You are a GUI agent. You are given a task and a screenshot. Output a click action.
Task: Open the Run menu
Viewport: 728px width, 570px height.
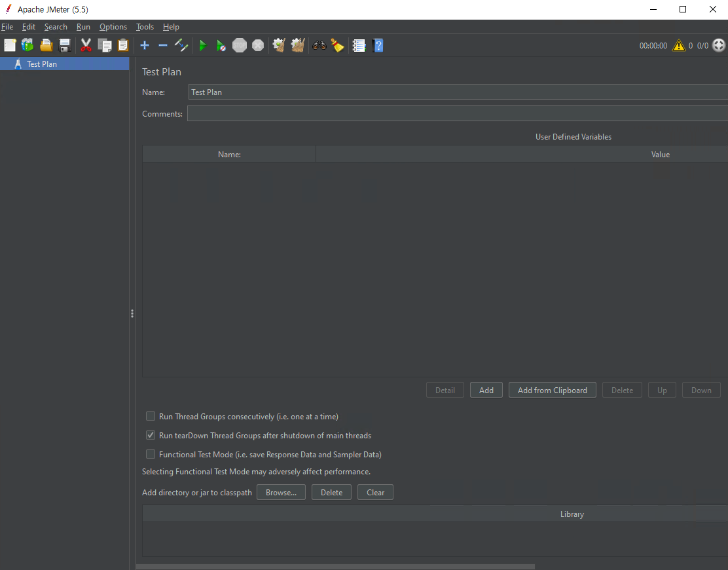coord(84,27)
